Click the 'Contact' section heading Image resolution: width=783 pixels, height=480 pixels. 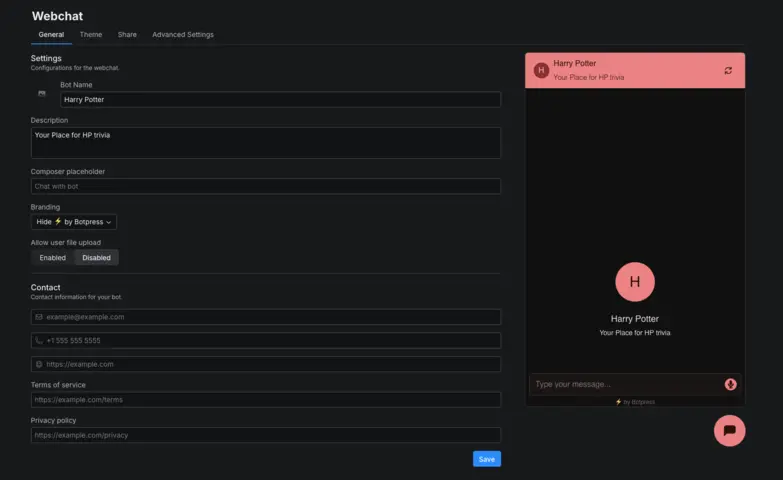point(45,287)
